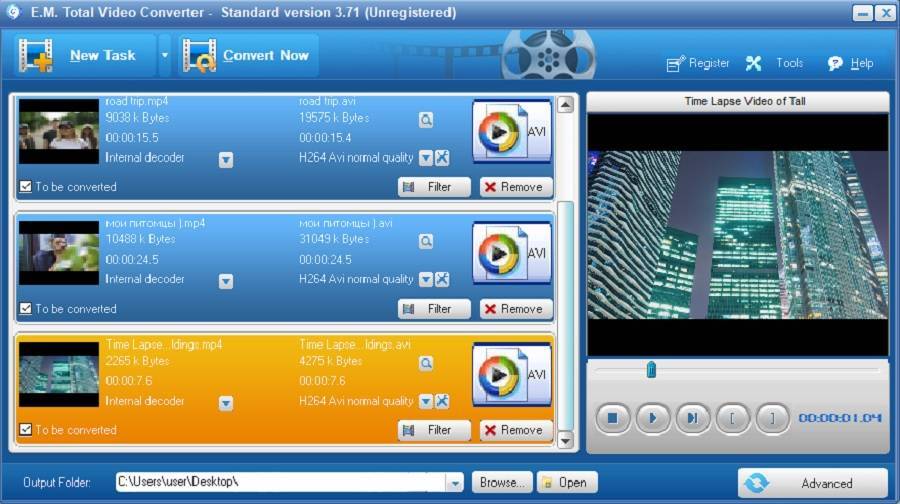Open the Help menu

coord(850,63)
